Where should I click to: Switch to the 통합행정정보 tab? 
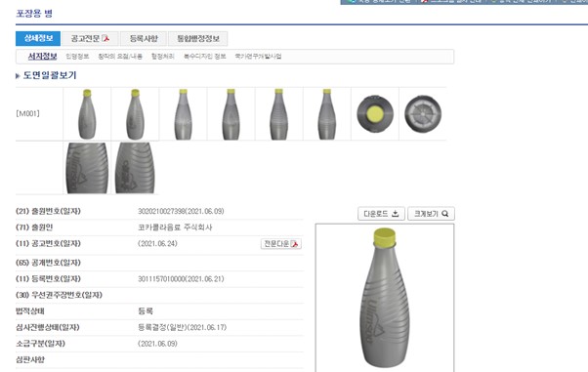pos(198,38)
